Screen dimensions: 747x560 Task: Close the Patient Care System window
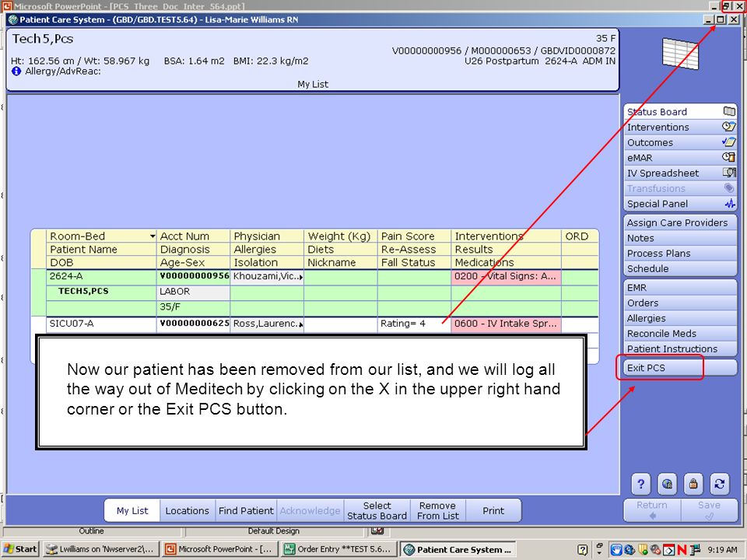tap(734, 19)
